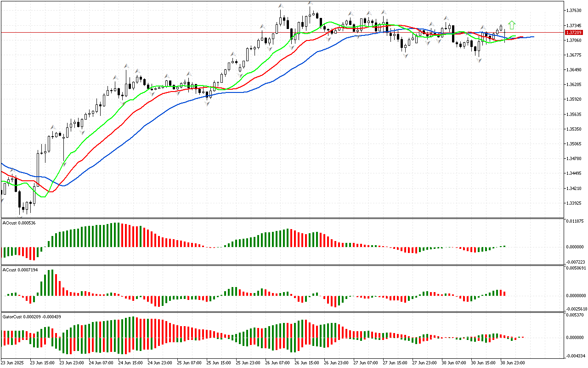Image resolution: width=588 pixels, height=368 pixels.
Task: Select the fractal arrow above the highest candle
Action: [311, 5]
